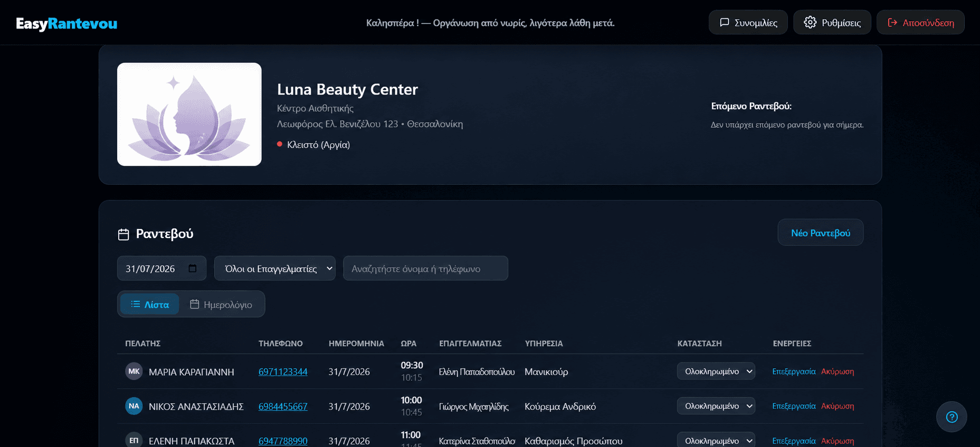
Task: Open Ρυθμίσεις settings button
Action: coord(832,23)
